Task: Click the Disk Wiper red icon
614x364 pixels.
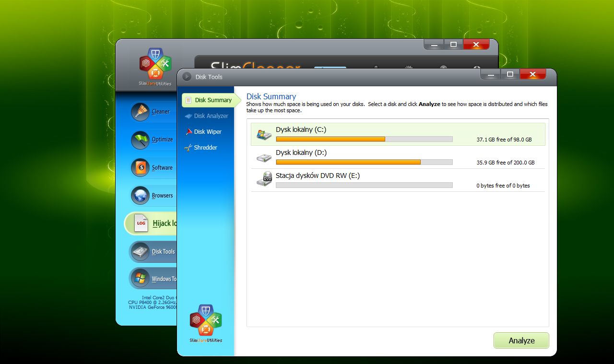Action: coord(189,132)
